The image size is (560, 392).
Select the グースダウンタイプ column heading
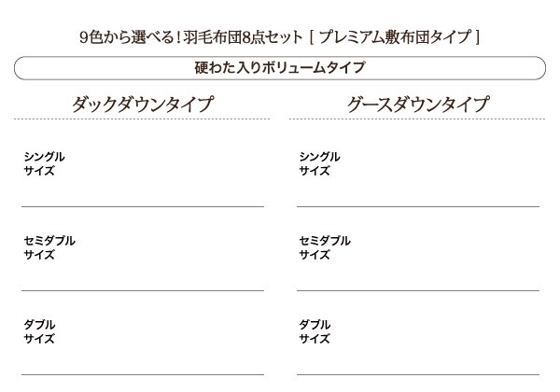[417, 104]
